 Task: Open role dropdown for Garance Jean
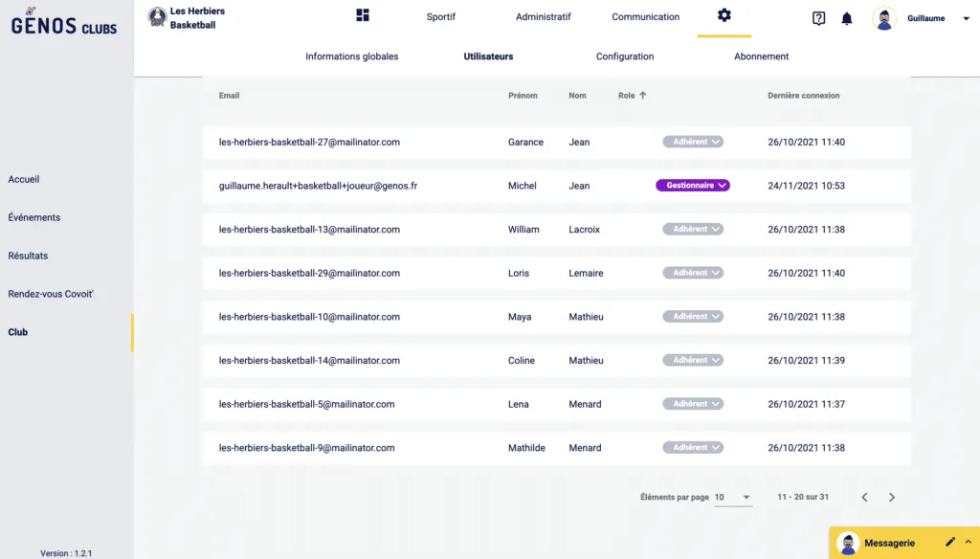click(x=693, y=142)
